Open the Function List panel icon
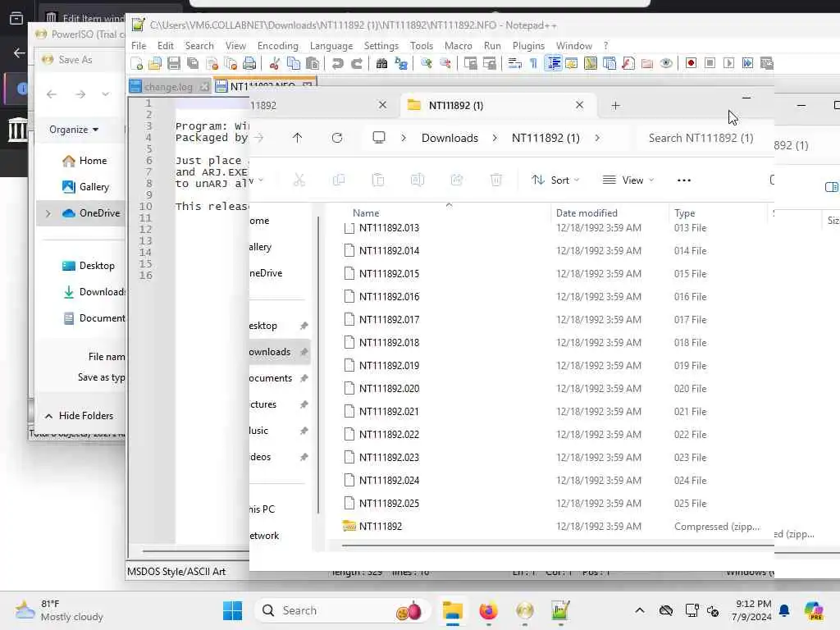The image size is (840, 630). [x=628, y=64]
